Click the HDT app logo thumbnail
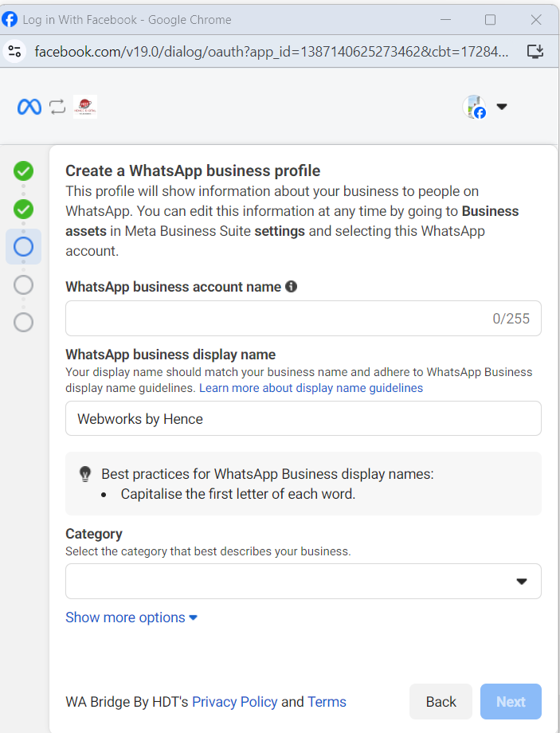This screenshot has width=560, height=733. [85, 107]
